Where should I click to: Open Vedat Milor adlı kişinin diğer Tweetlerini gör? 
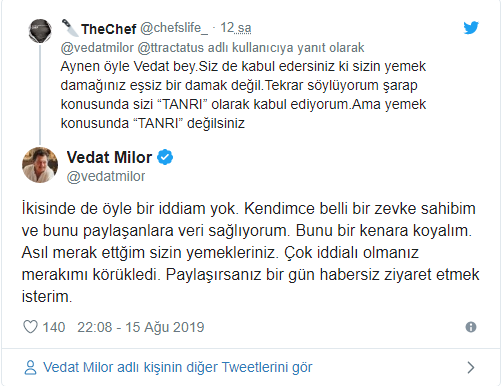pos(178,367)
